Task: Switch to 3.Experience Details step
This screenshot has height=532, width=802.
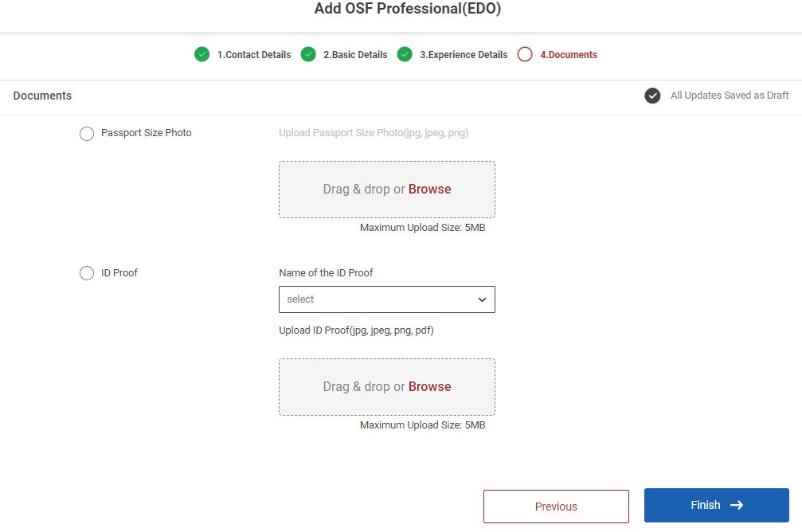Action: coord(464,55)
